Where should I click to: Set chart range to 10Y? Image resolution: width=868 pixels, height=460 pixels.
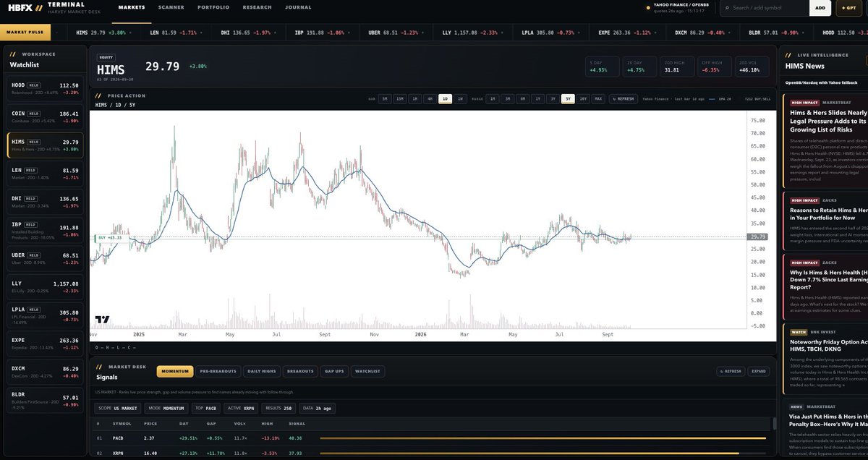[583, 98]
